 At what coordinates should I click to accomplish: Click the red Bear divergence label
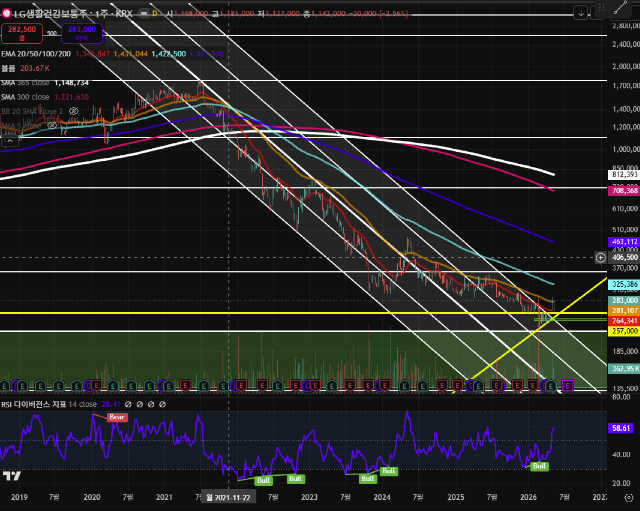117,417
